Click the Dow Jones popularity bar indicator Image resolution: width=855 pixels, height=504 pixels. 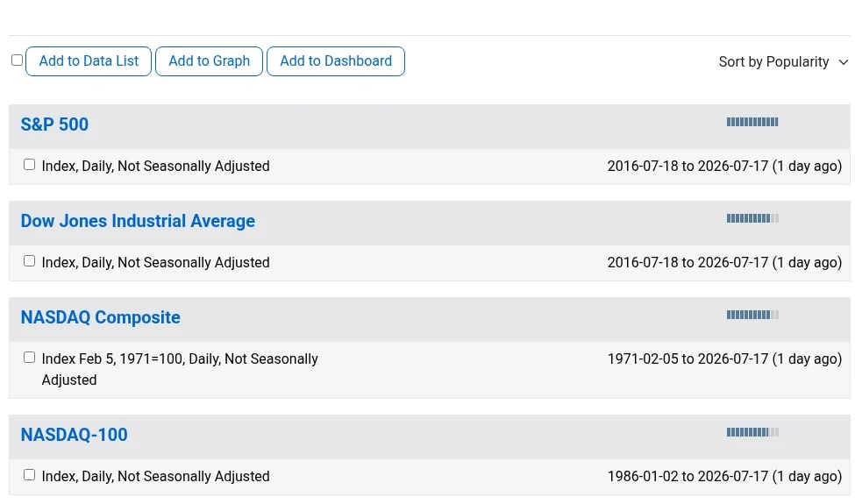pyautogui.click(x=752, y=218)
